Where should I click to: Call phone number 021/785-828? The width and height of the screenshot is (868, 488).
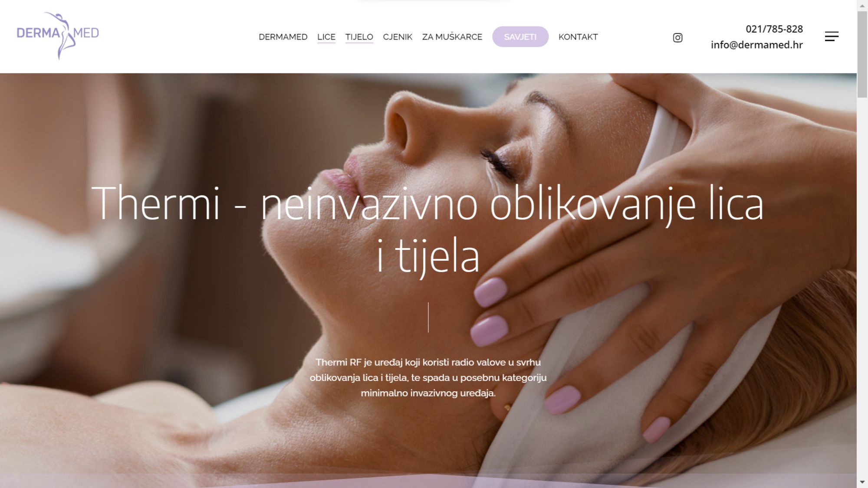(x=774, y=29)
